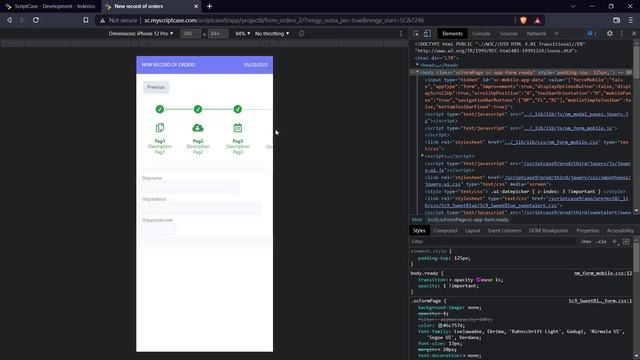640x360 pixels.
Task: Expand the head element node
Action: tap(417, 65)
